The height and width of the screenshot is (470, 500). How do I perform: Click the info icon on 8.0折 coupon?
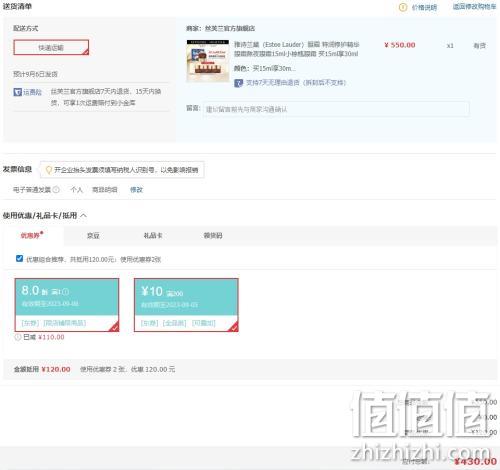pyautogui.click(x=65, y=292)
